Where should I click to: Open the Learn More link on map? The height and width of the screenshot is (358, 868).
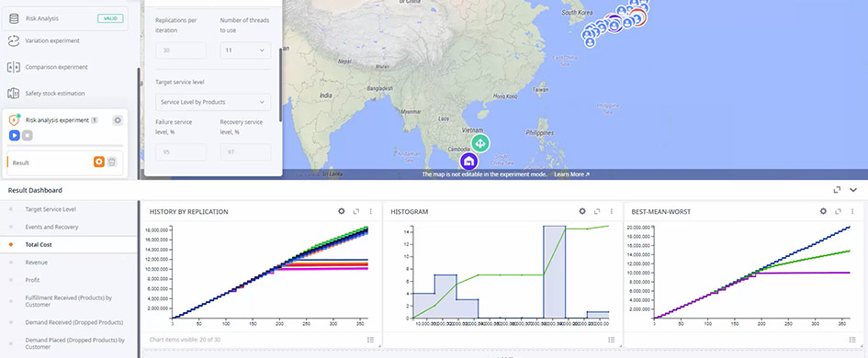pyautogui.click(x=572, y=173)
